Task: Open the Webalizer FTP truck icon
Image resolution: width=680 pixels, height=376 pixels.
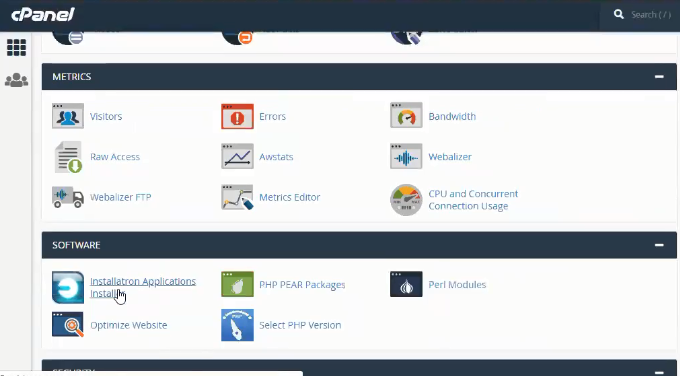Action: pyautogui.click(x=68, y=197)
